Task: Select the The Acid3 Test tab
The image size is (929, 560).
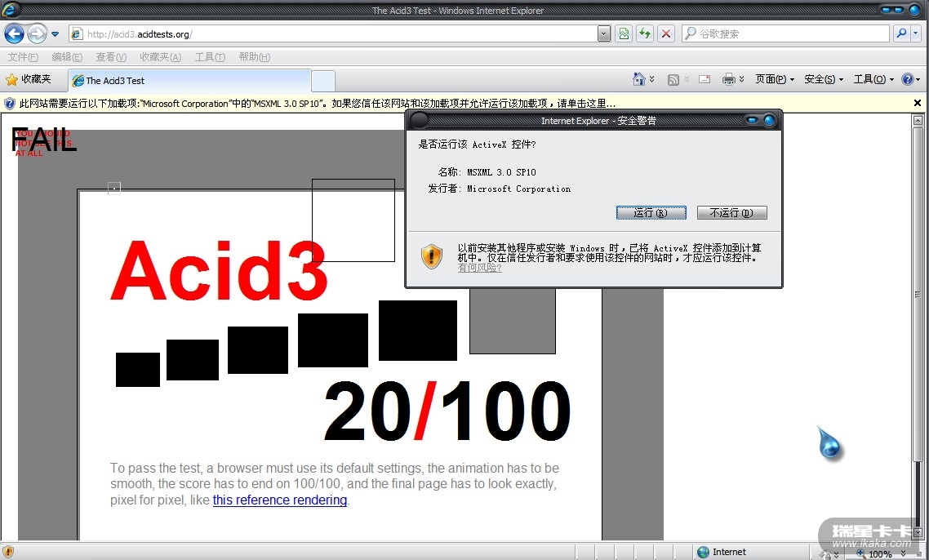Action: click(189, 81)
